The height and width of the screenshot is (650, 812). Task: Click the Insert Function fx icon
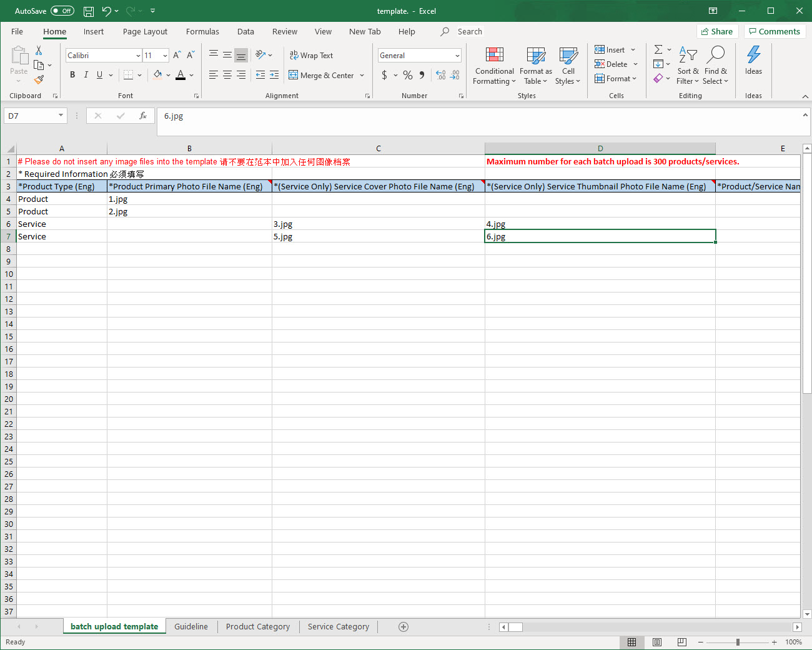point(143,116)
